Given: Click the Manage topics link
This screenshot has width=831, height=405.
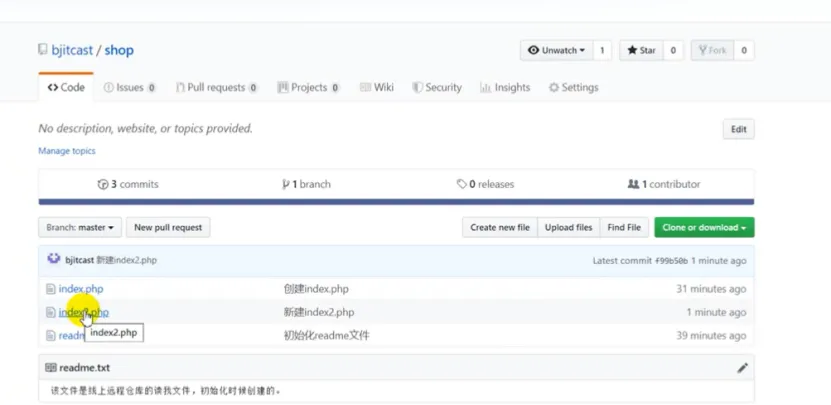Looking at the screenshot, I should pos(67,151).
